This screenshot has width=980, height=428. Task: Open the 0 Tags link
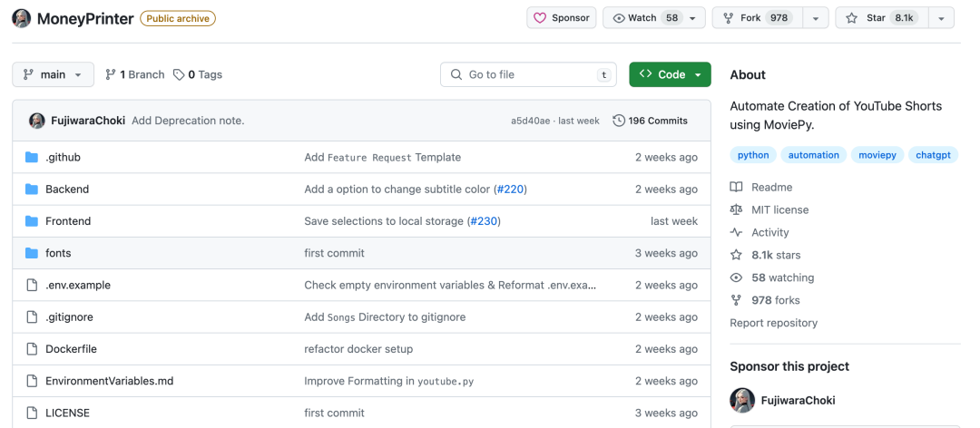click(x=198, y=74)
